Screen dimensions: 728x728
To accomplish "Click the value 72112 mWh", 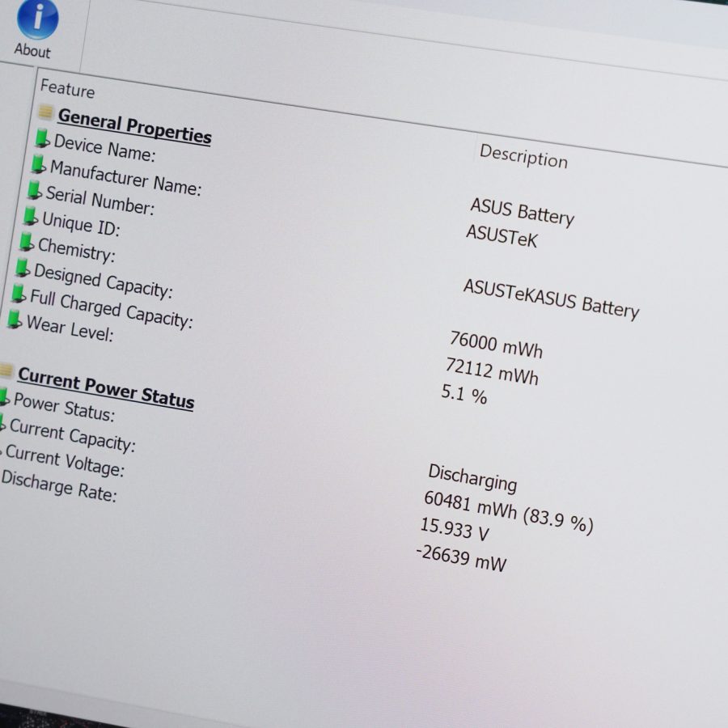I will (492, 371).
